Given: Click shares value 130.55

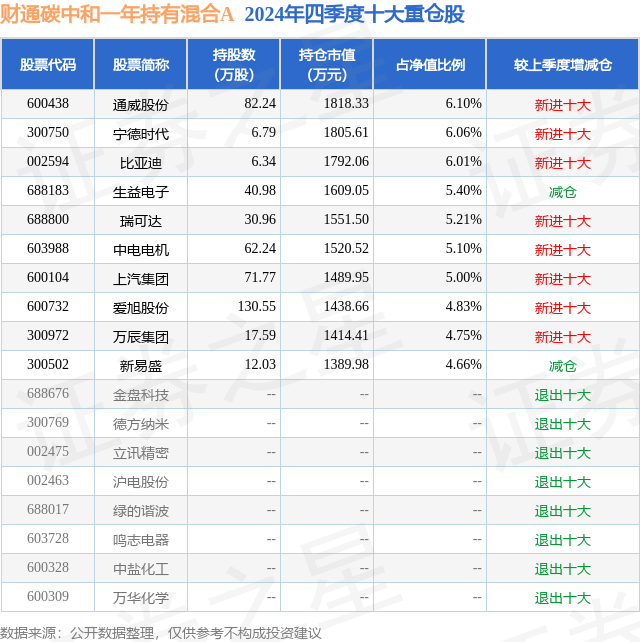Looking at the screenshot, I should (257, 307).
